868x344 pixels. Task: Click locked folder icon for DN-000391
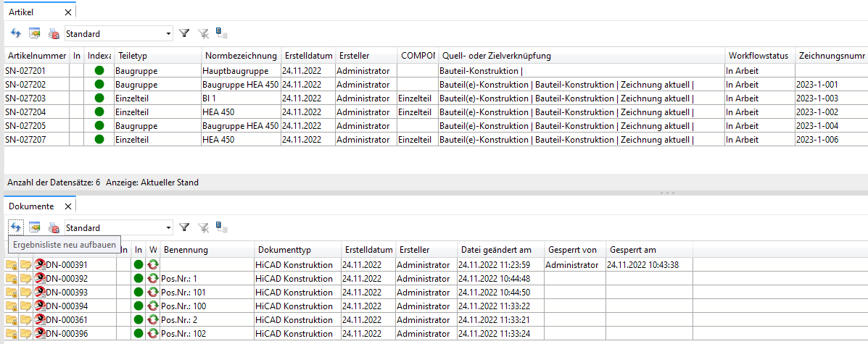point(12,265)
